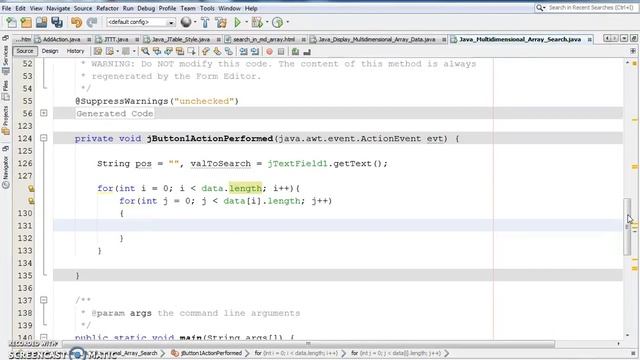Click the Toggle Highlight Search editor icon
640x360 pixels.
(x=180, y=51)
